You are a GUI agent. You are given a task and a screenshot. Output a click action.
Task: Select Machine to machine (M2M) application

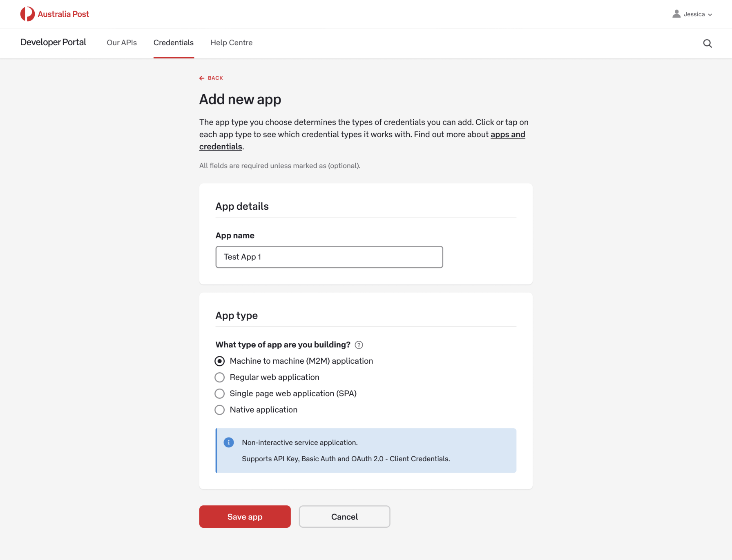[220, 361]
